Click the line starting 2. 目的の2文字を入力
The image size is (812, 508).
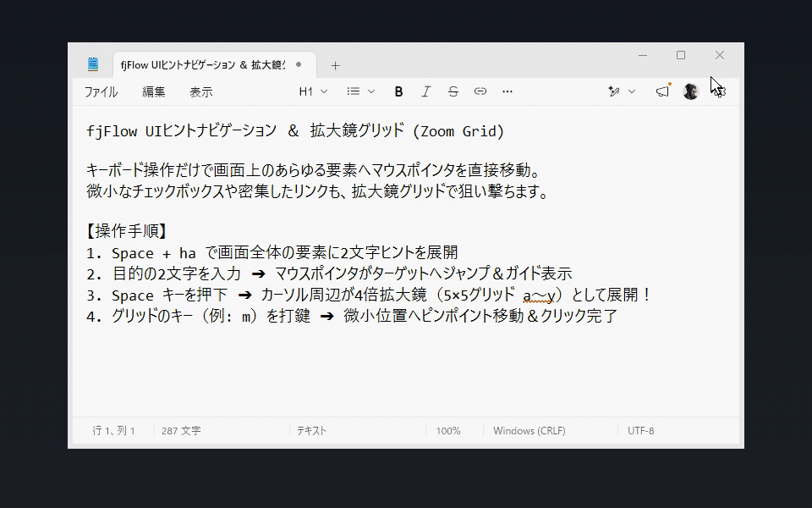click(329, 273)
